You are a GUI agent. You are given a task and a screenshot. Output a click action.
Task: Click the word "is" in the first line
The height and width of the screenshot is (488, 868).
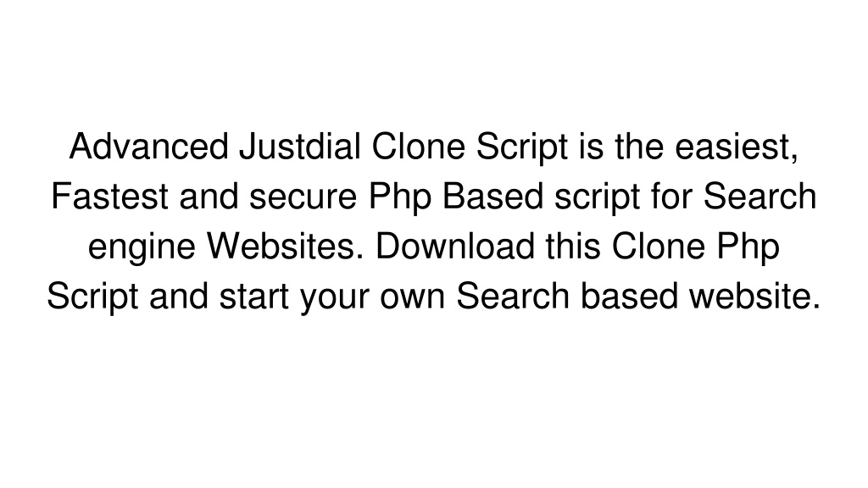591,147
